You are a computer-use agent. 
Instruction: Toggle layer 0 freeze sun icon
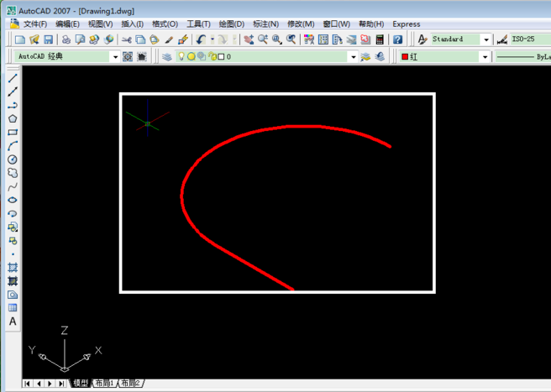click(x=192, y=56)
